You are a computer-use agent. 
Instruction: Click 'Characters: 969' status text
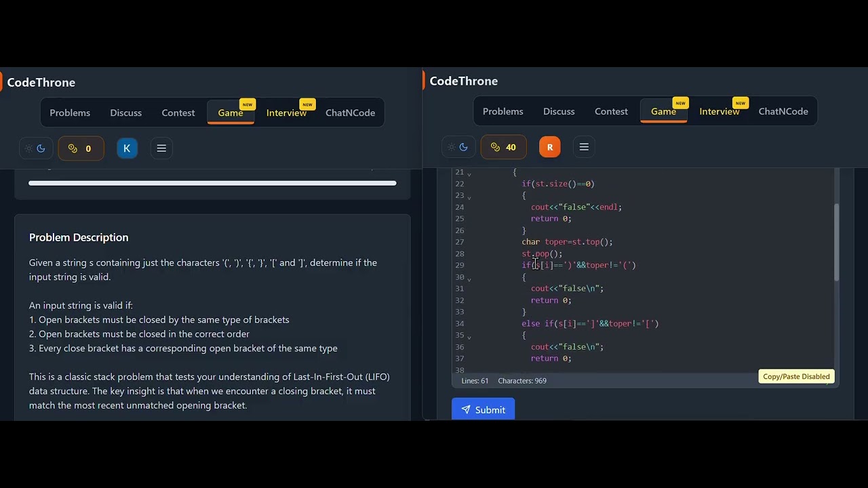[522, 381]
